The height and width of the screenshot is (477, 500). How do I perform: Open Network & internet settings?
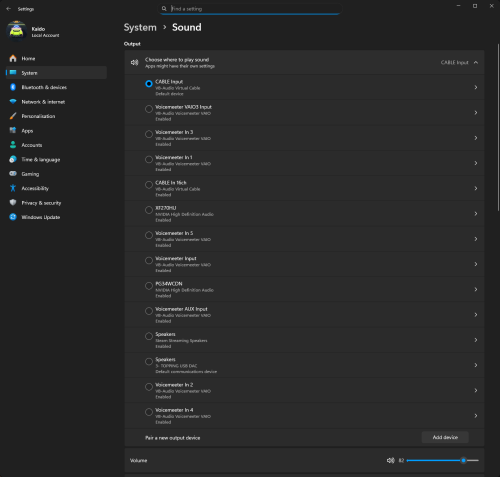coord(56,102)
